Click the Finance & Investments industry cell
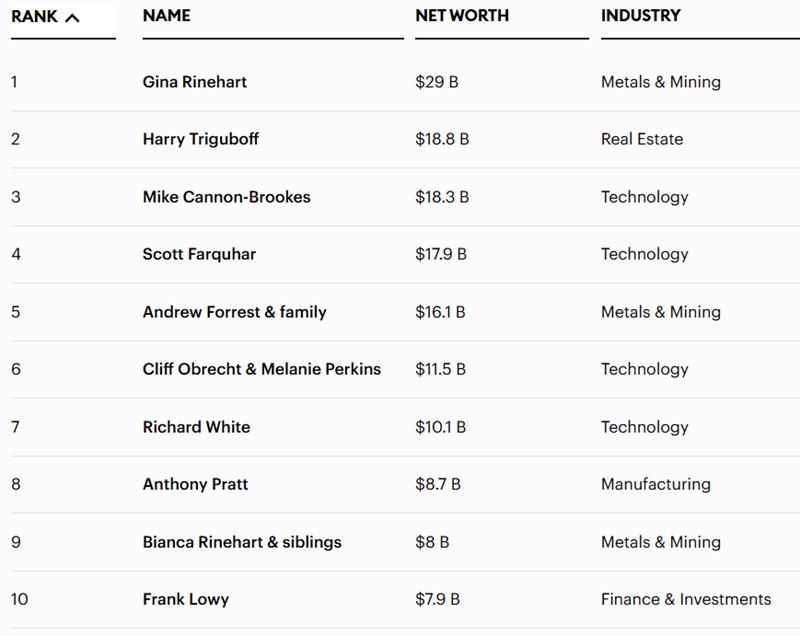This screenshot has width=800, height=636. tap(686, 599)
